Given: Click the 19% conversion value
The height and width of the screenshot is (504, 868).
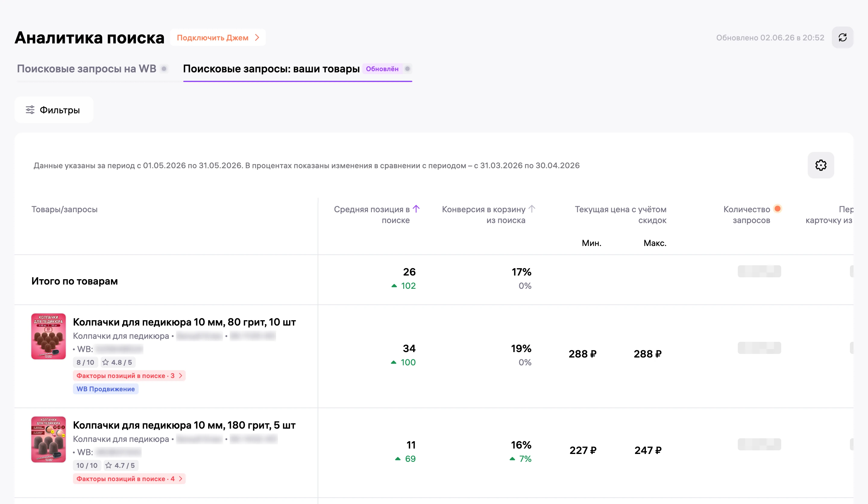Looking at the screenshot, I should coord(521,348).
